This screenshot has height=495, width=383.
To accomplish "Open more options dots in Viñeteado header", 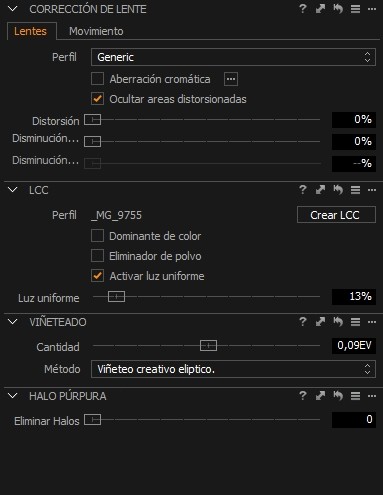I will (372, 322).
